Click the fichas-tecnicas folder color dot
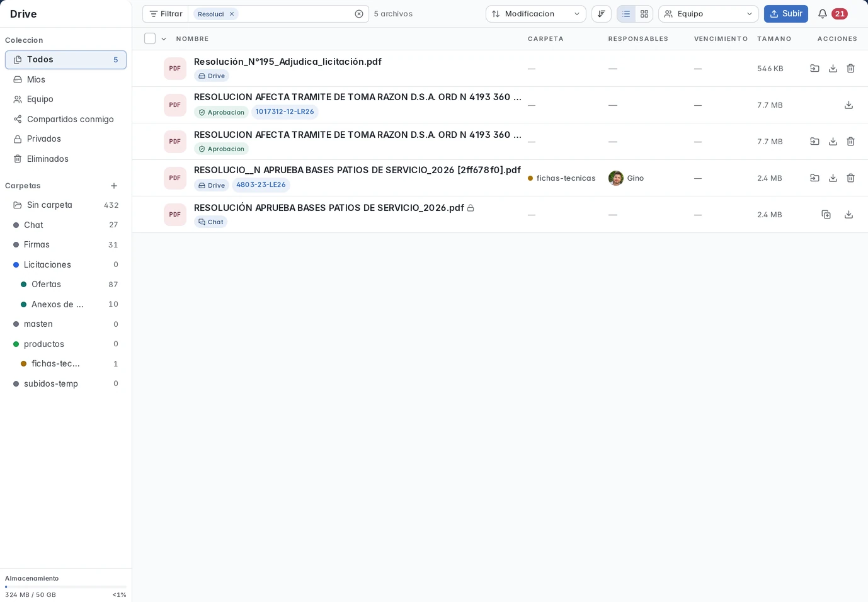868x602 pixels. point(530,178)
